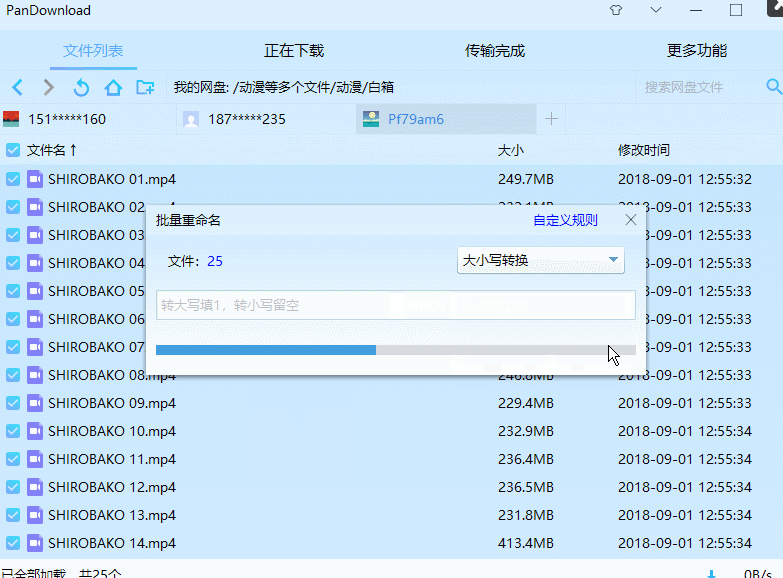Click modified time 2018-09-01 12:55:32

coord(685,179)
